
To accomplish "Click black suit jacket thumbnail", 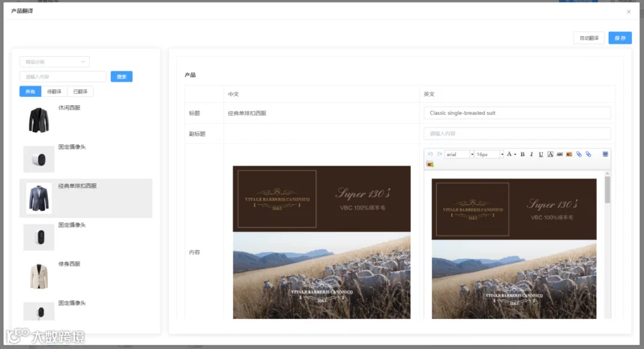I will pos(39,120).
